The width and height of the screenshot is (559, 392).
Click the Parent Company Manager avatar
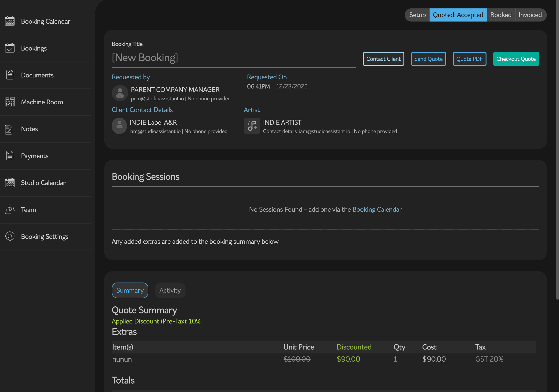(x=120, y=93)
